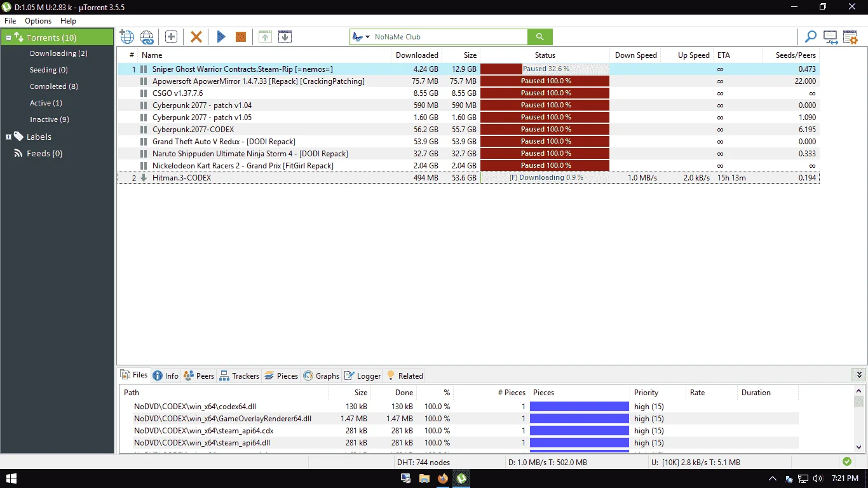
Task: Click the files list scrollbar down arrow
Action: [x=859, y=447]
